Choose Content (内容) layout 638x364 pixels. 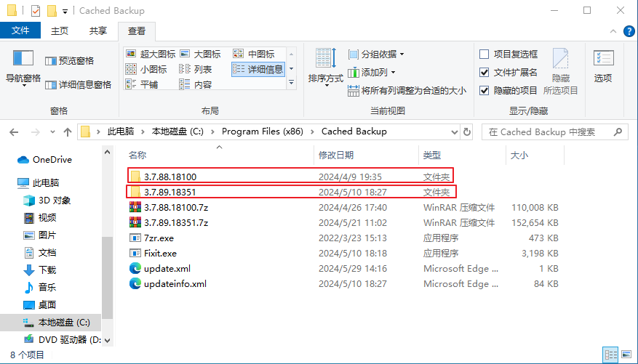pos(196,84)
